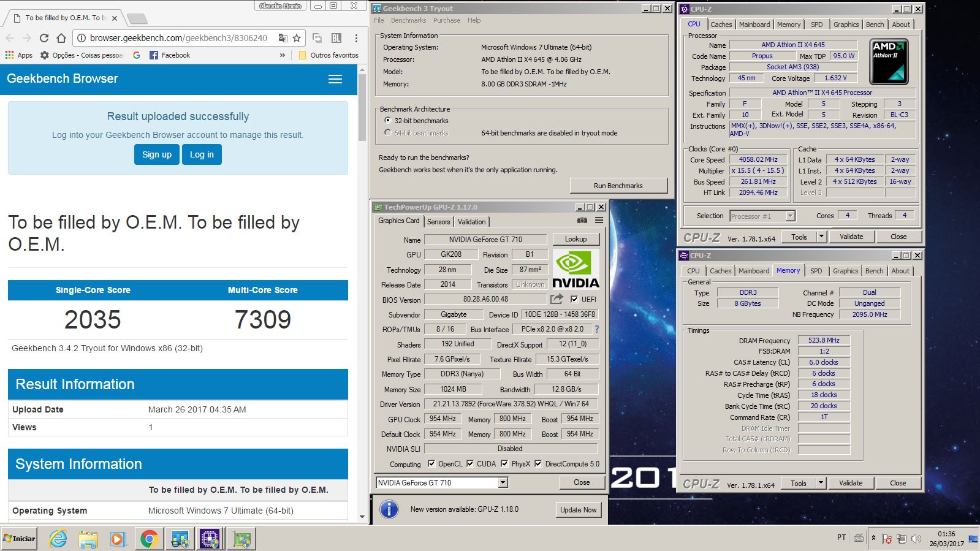Click the Log in button
The image size is (980, 551).
202,154
